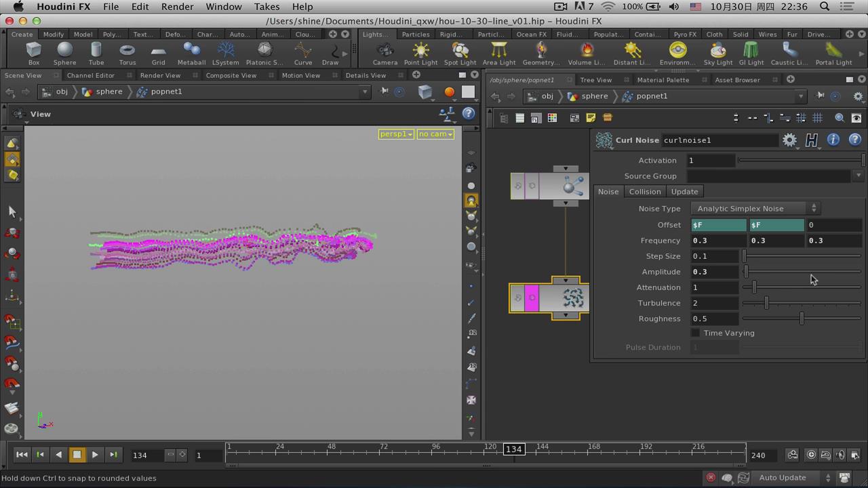Click the Portal Light shelf tool
The height and width of the screenshot is (488, 868).
point(833,53)
